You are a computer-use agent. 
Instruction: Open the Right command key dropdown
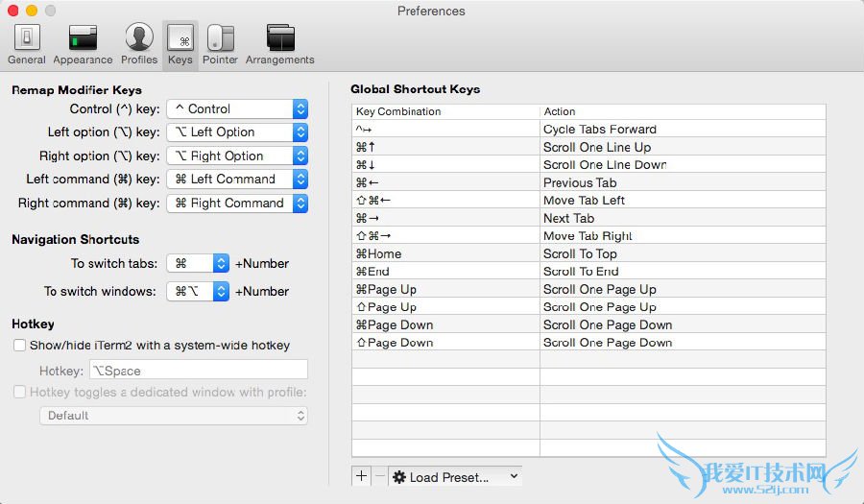tap(236, 204)
